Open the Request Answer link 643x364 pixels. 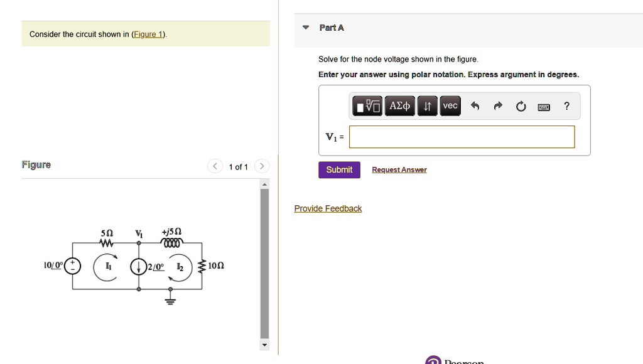pyautogui.click(x=399, y=169)
